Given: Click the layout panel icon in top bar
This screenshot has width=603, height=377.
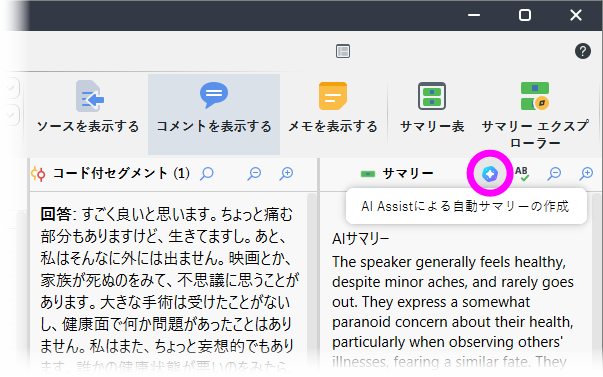Looking at the screenshot, I should pyautogui.click(x=343, y=51).
